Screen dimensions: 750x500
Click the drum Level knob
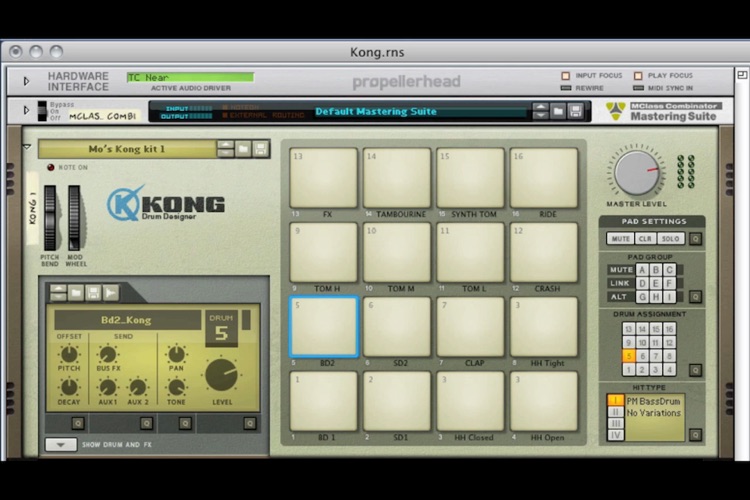(221, 375)
